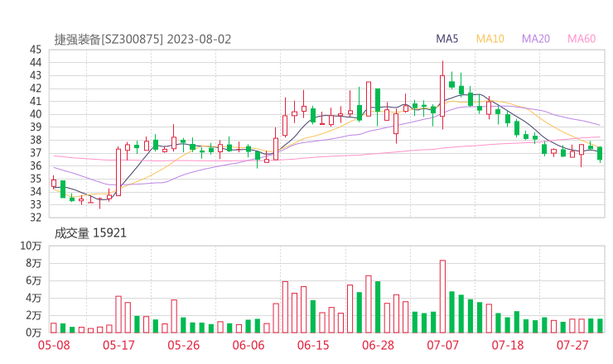Select the 07-18 date marker
This screenshot has width=613, height=364.
pos(507,345)
